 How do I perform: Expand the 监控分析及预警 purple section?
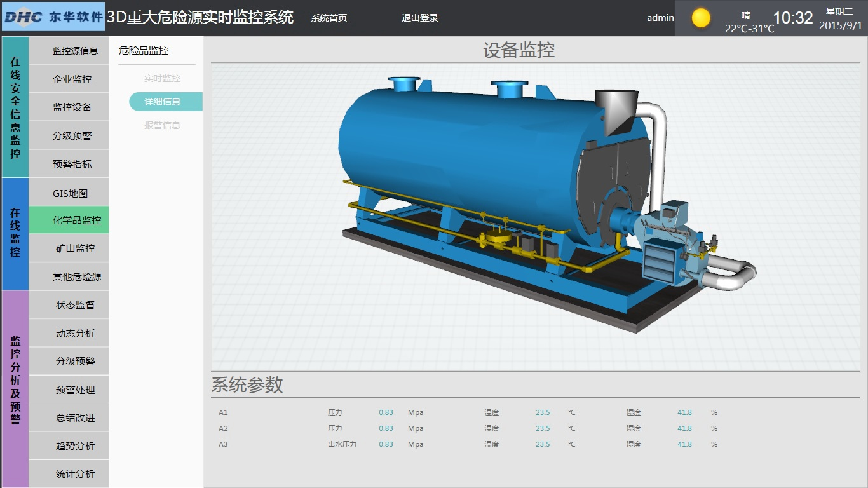tap(15, 388)
